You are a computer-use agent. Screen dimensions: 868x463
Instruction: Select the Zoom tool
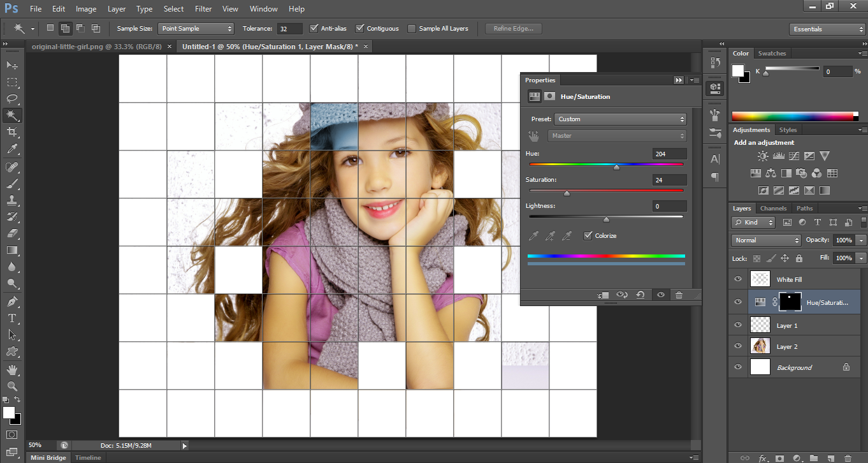pos(13,385)
